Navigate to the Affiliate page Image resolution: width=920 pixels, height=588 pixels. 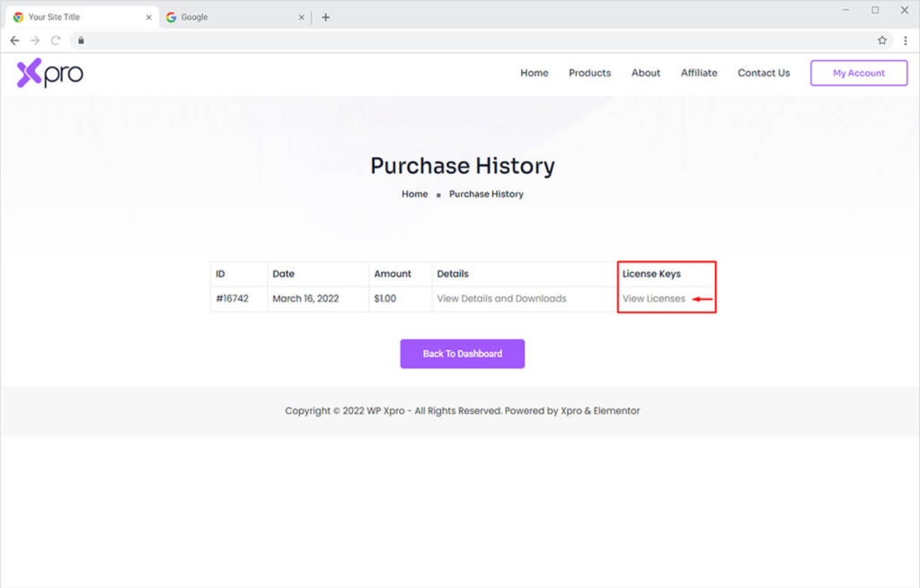coord(698,74)
